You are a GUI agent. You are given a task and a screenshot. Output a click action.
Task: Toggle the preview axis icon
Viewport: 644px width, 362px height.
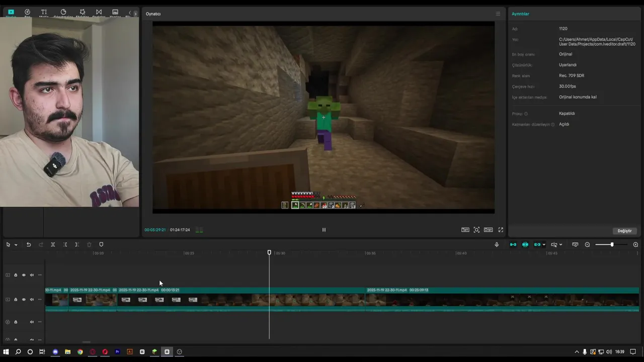[554, 245]
